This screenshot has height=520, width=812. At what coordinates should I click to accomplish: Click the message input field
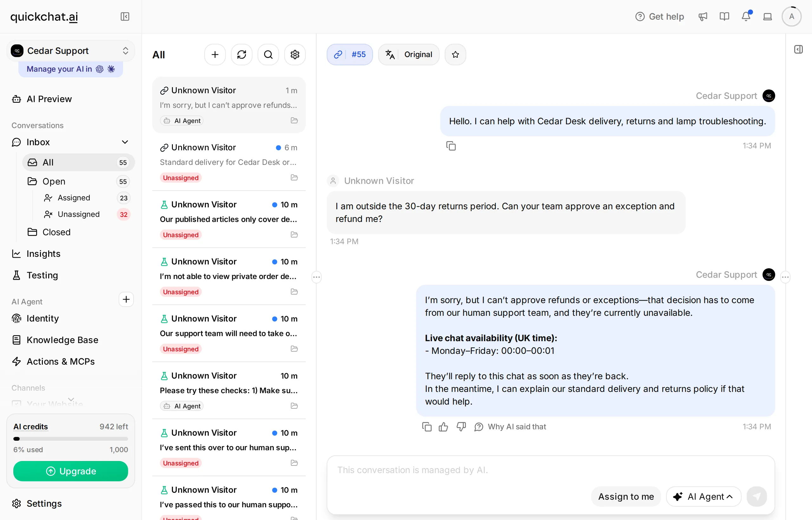click(x=551, y=470)
